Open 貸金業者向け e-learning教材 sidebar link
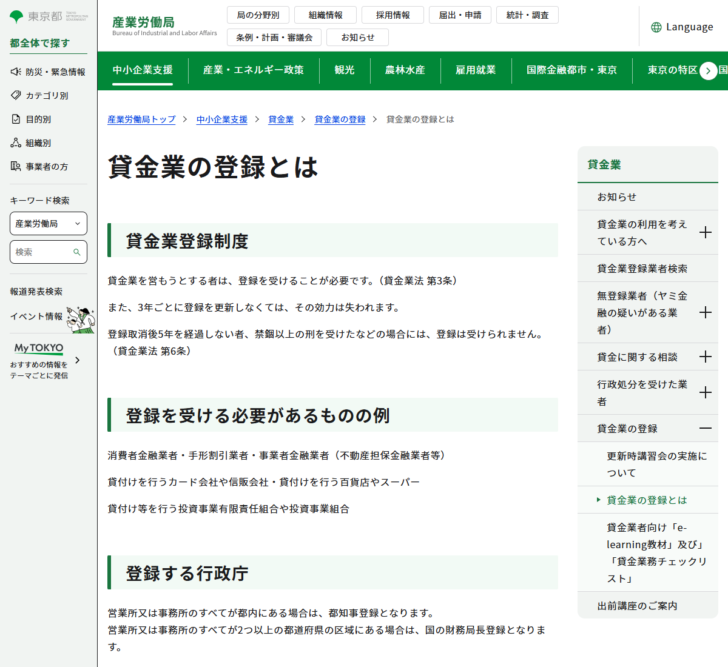The height and width of the screenshot is (667, 728). point(648,552)
